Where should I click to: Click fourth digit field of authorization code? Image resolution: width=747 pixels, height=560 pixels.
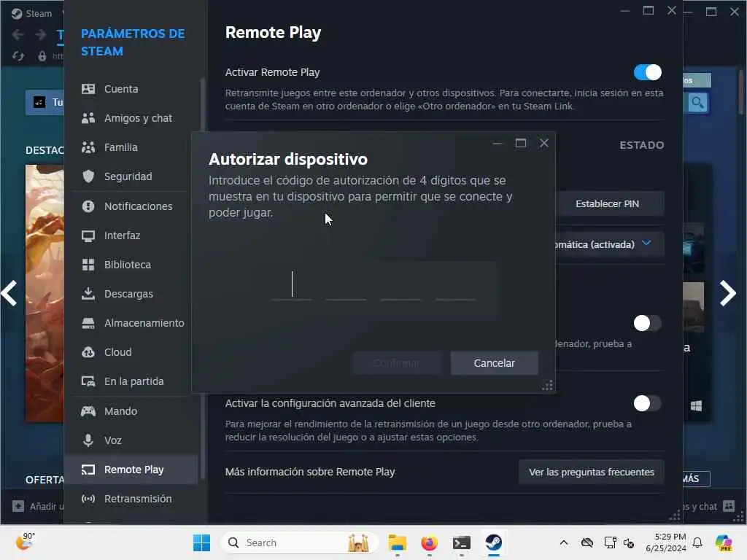click(x=455, y=285)
